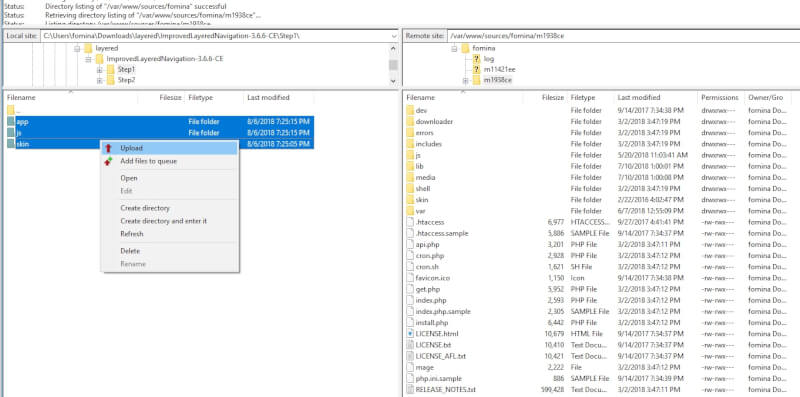Expand the m1938ce remote tree node
800x397 pixels.
coord(465,81)
